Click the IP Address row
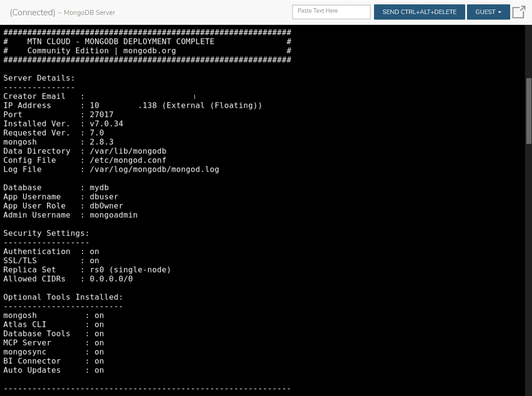This screenshot has height=396, width=532. pos(133,106)
